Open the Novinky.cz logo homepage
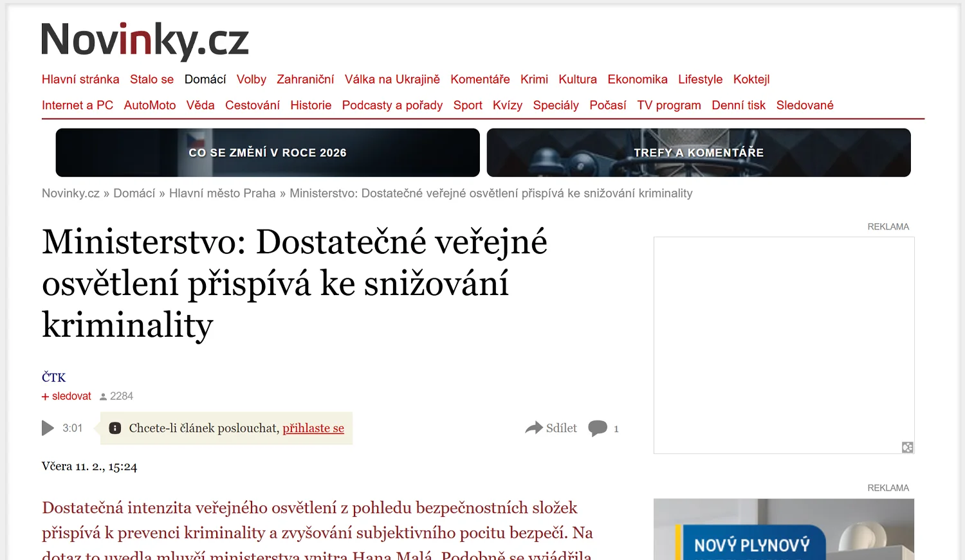 (145, 40)
